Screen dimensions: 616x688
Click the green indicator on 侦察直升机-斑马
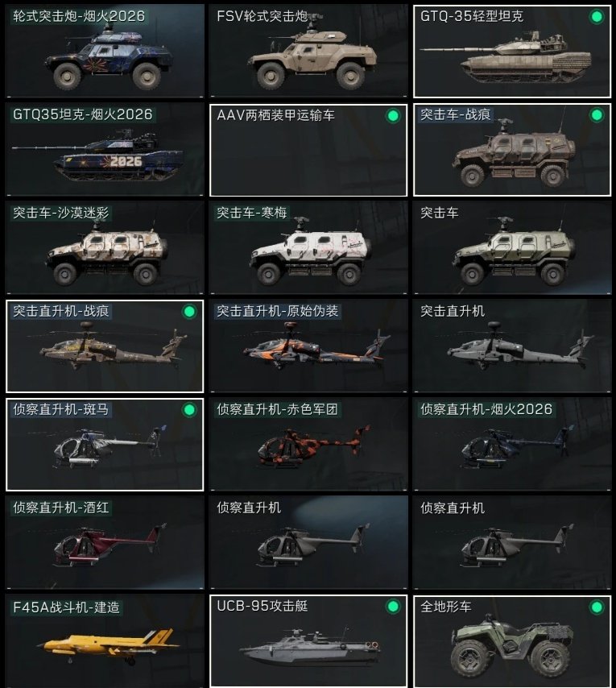[189, 410]
